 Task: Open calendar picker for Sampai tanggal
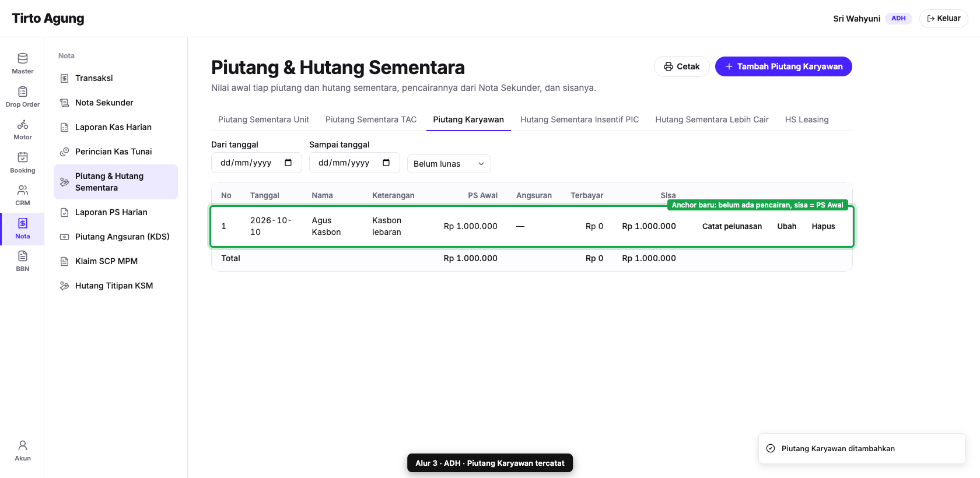pyautogui.click(x=386, y=163)
